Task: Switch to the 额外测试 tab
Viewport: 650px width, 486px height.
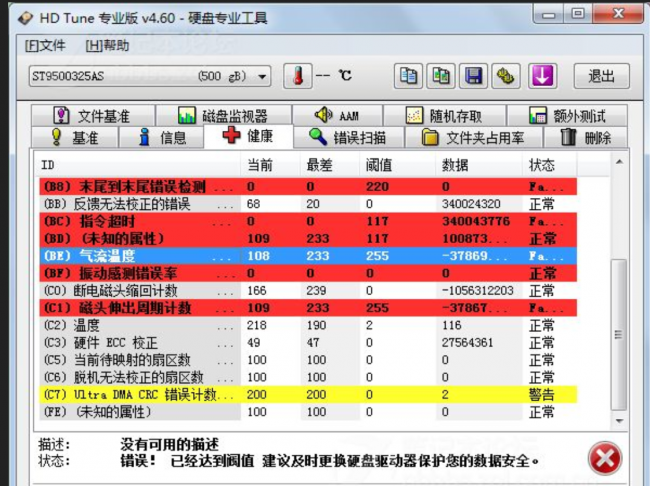Action: (x=567, y=116)
